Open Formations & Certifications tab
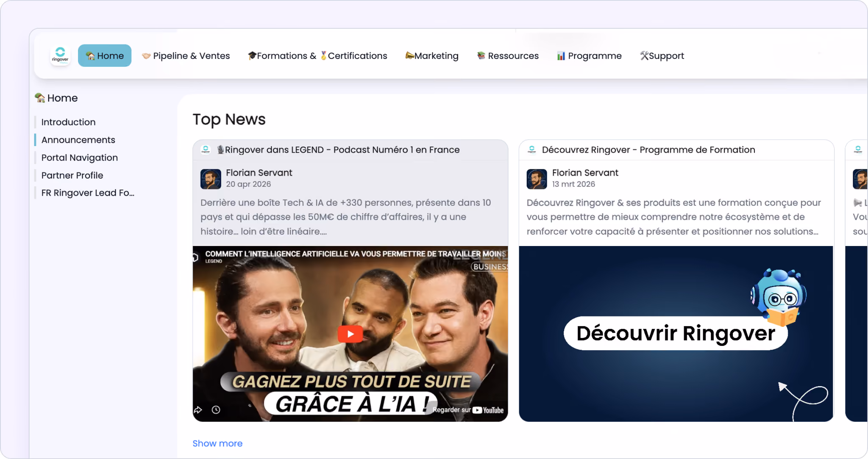This screenshot has width=868, height=459. tap(317, 56)
